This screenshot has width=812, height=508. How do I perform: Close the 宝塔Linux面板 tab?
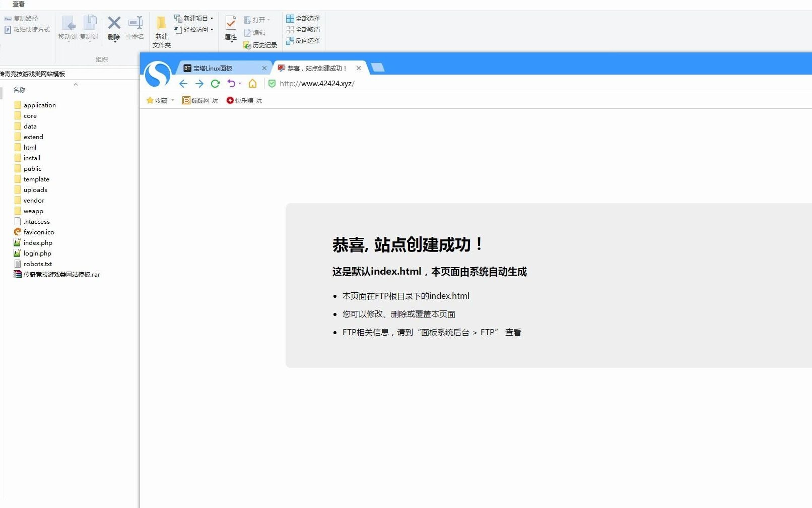(264, 68)
